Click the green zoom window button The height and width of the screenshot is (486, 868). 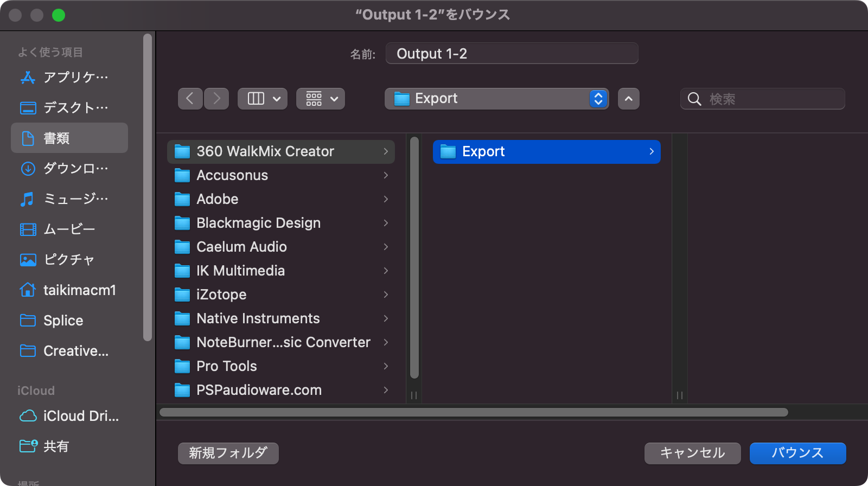59,15
